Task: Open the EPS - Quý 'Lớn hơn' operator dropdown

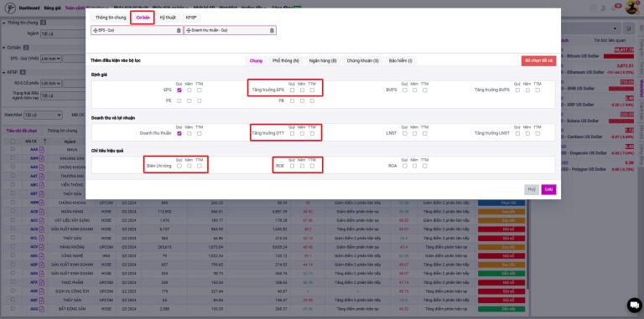Action: (x=51, y=59)
